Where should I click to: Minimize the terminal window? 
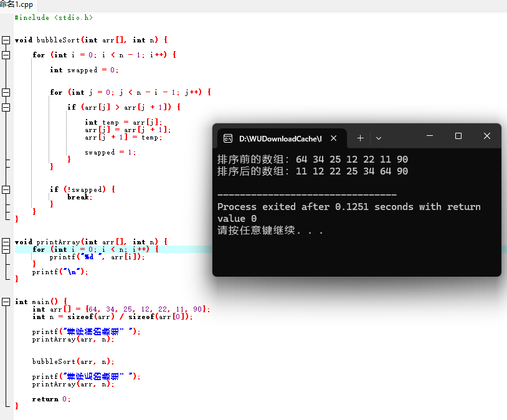point(430,136)
